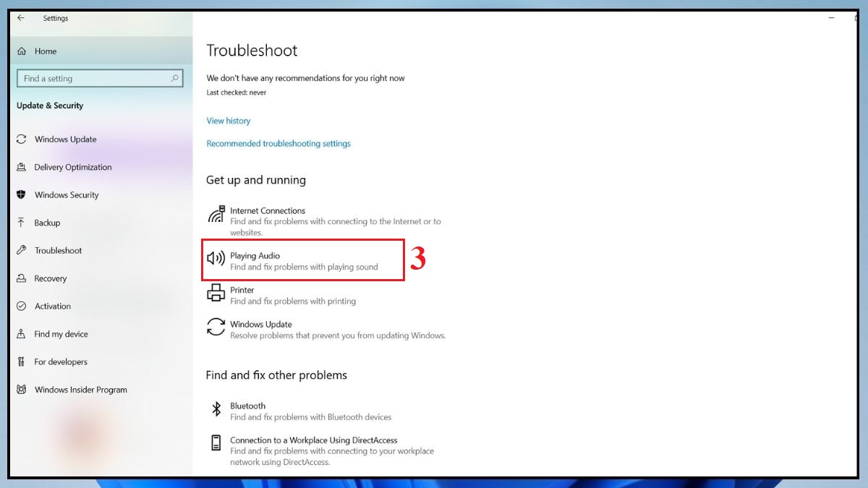Click the DirectAccess connection icon

[x=216, y=443]
